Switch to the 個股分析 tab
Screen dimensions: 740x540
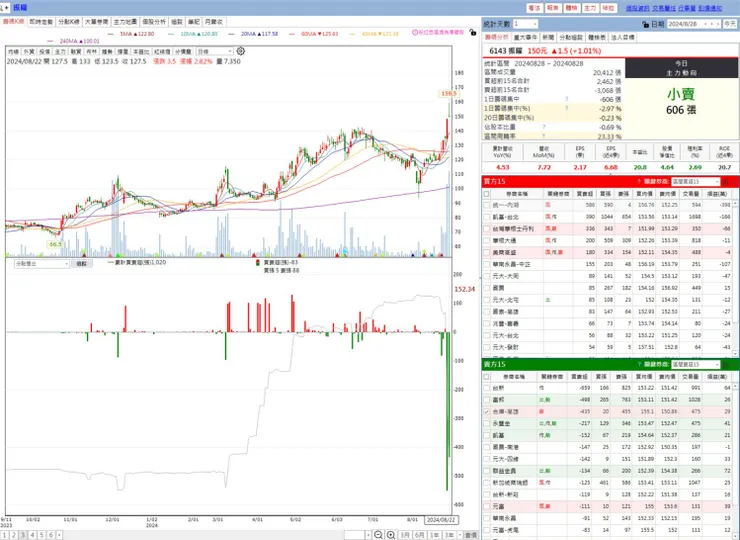click(154, 22)
